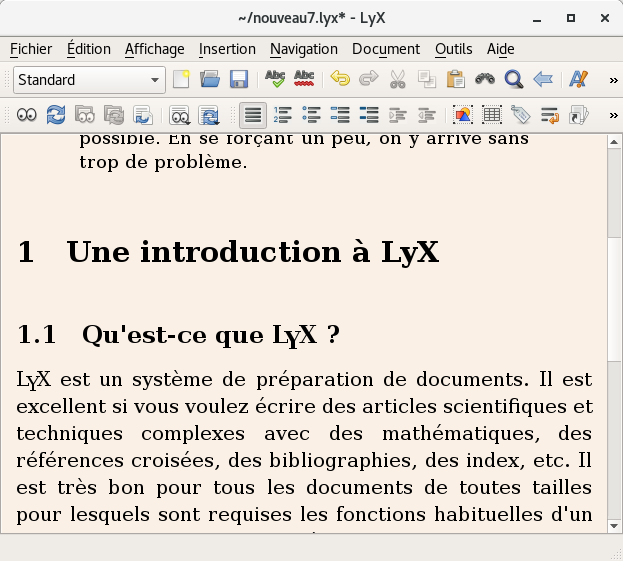Open find and replace binoculars icon
Viewport: 623px width, 561px height.
coord(485,79)
